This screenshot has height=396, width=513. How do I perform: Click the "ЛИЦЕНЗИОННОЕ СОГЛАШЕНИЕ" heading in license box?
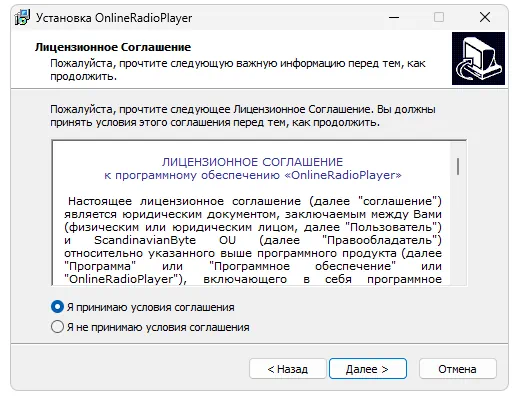[252, 162]
